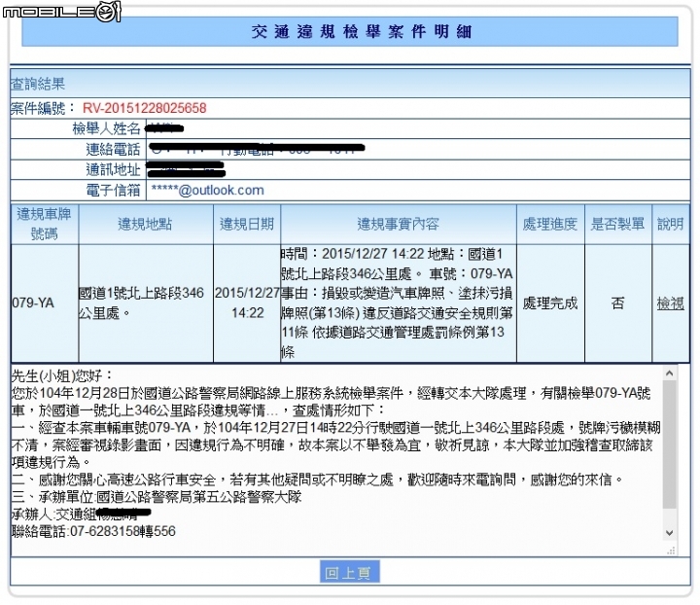Click the 違規地點 column header
Image resolution: width=700 pixels, height=605 pixels.
(146, 224)
